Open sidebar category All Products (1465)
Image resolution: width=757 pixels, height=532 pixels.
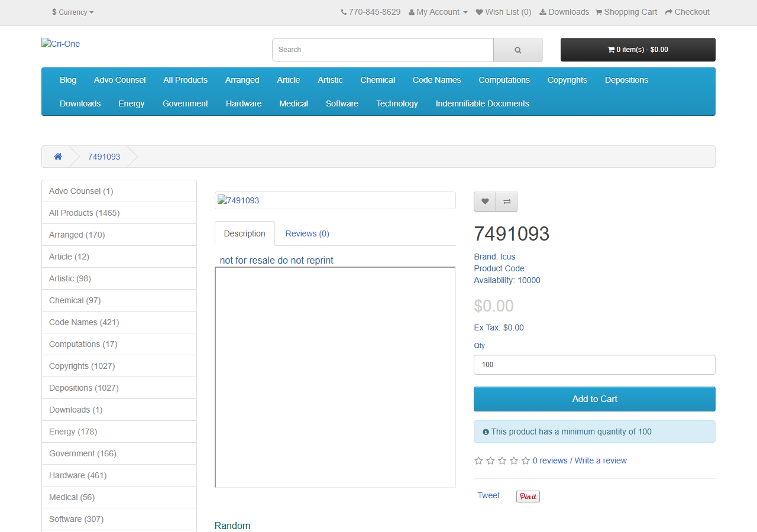119,213
